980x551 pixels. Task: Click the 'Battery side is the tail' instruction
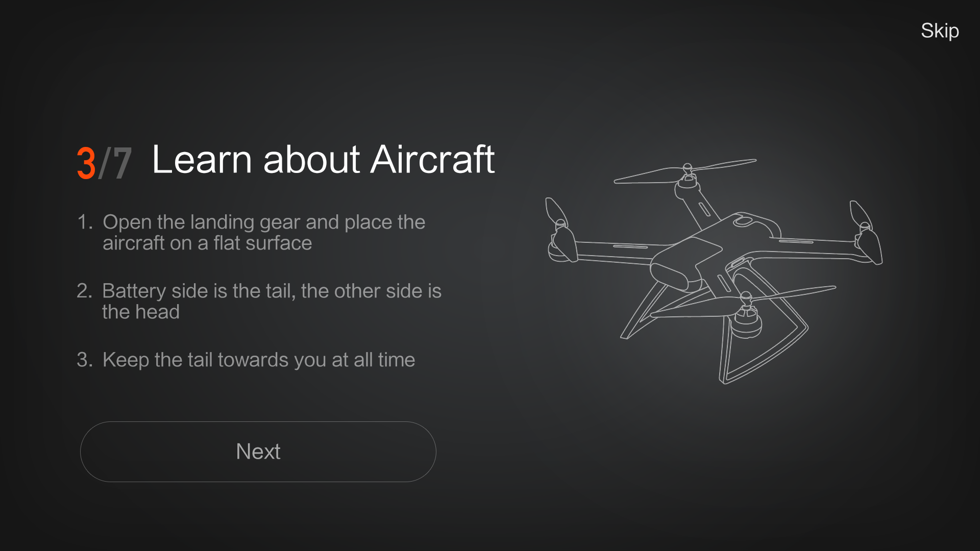[259, 301]
